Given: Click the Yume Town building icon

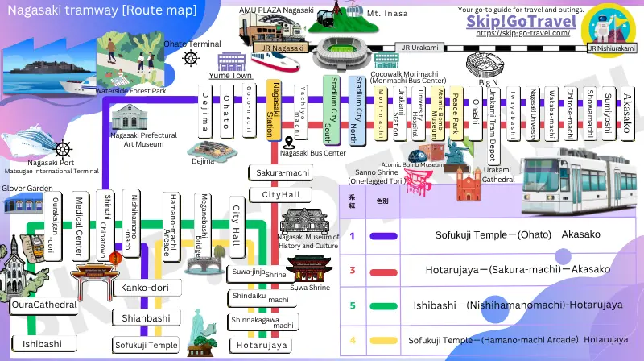Looking at the screenshot, I should coord(231,62).
